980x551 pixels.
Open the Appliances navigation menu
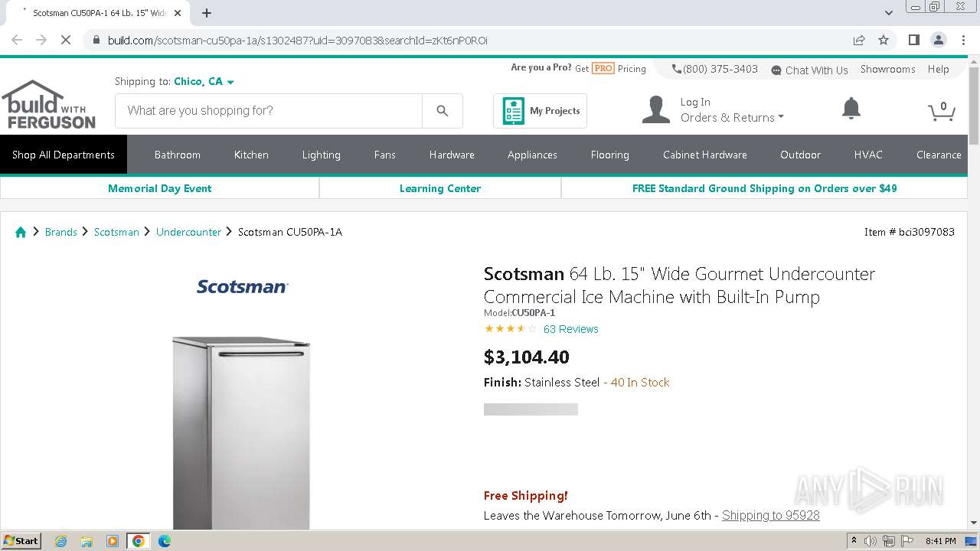pyautogui.click(x=532, y=155)
